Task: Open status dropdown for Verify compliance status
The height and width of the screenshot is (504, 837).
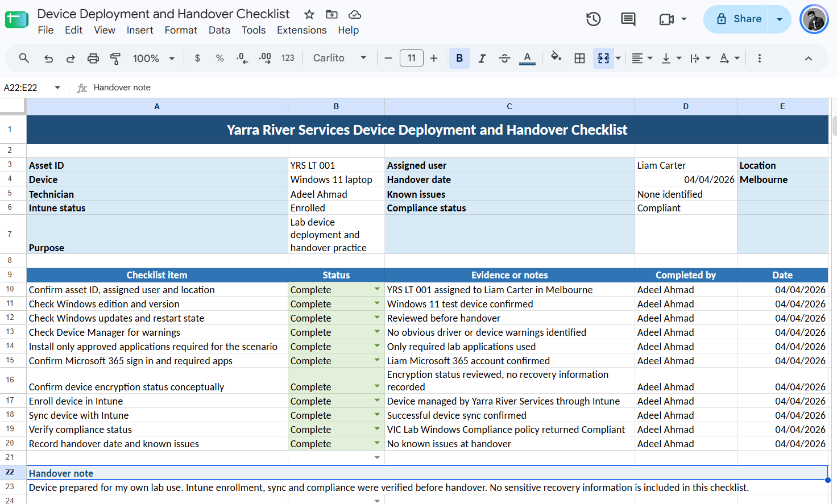Action: tap(377, 429)
